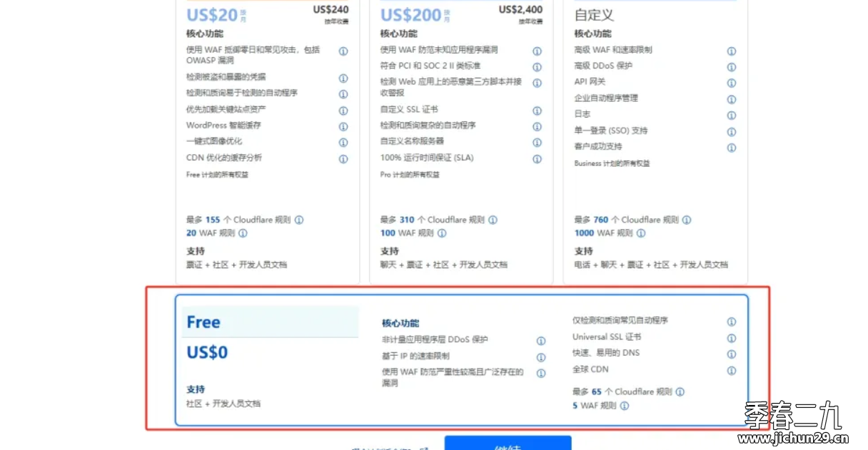The width and height of the screenshot is (868, 450).
Task: Click info icon beside 非计量应用程序层 DDoS 保护
Action: (541, 341)
